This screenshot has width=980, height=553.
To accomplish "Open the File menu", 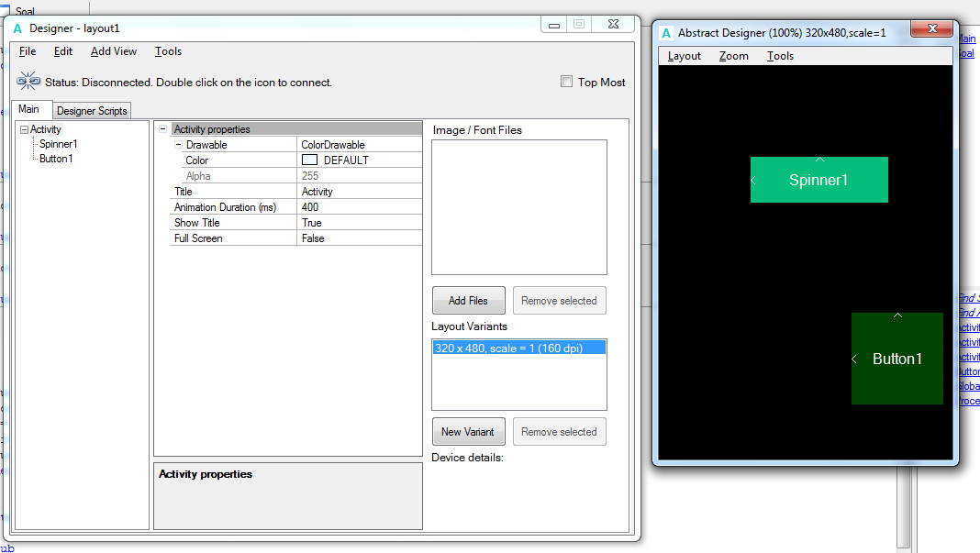I will [x=28, y=51].
